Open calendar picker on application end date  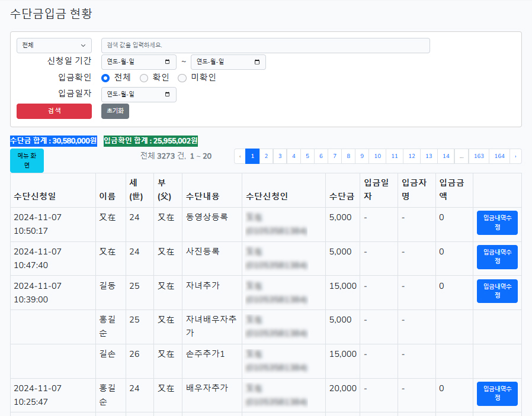pyautogui.click(x=257, y=62)
